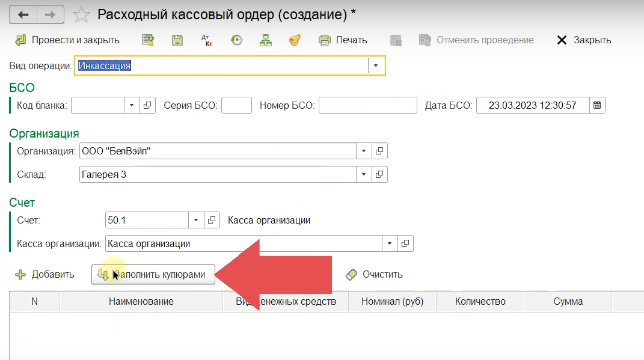Add document to favorites with star icon
The width and height of the screenshot is (644, 360).
[x=81, y=14]
